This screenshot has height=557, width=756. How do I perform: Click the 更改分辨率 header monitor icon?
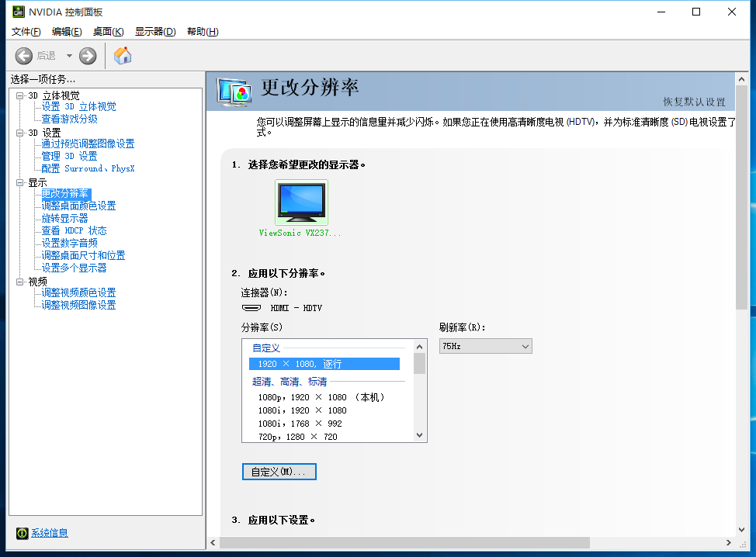(234, 92)
